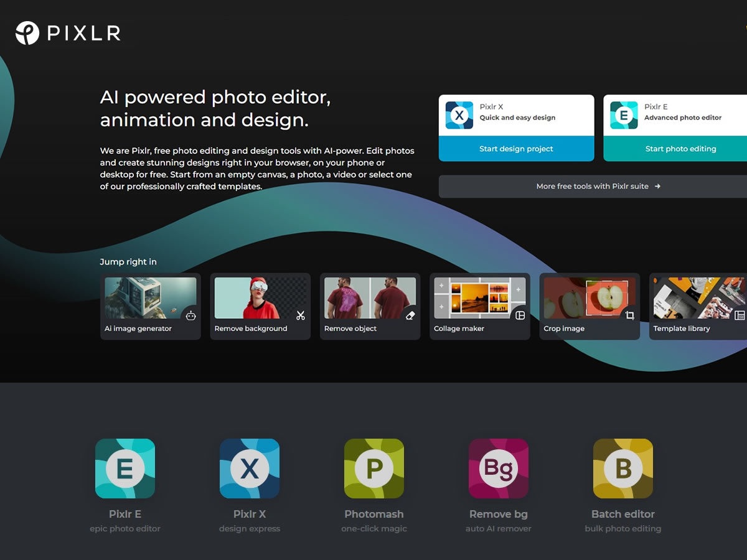
Task: Click the eraser icon on Remove object
Action: click(x=410, y=315)
